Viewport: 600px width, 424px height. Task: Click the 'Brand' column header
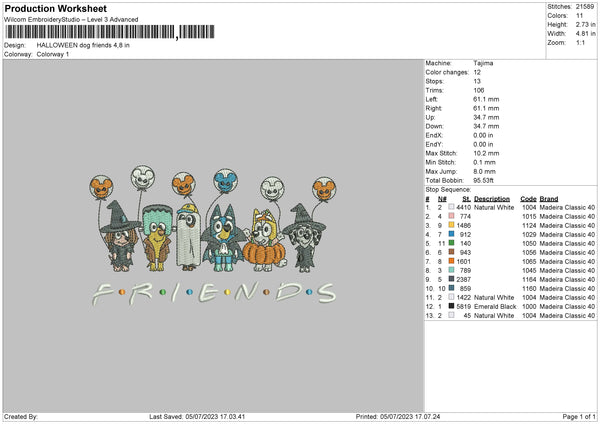coord(549,199)
